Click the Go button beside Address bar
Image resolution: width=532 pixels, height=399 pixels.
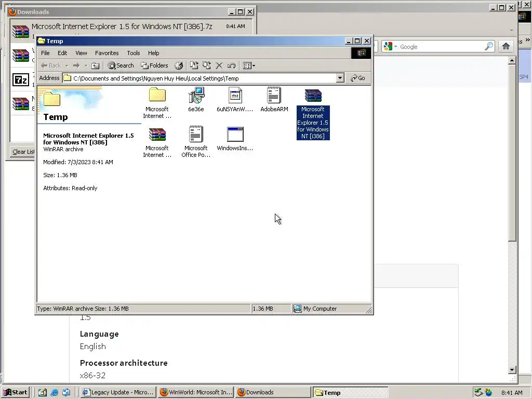[358, 78]
